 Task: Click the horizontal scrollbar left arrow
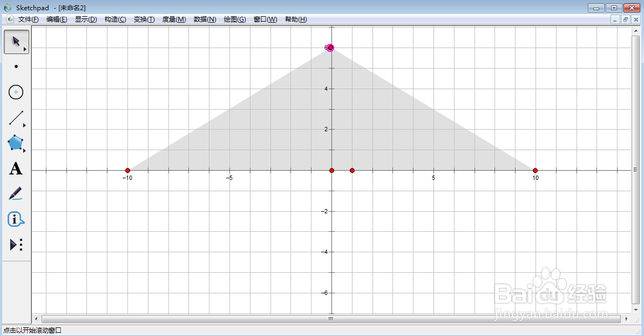pos(36,319)
